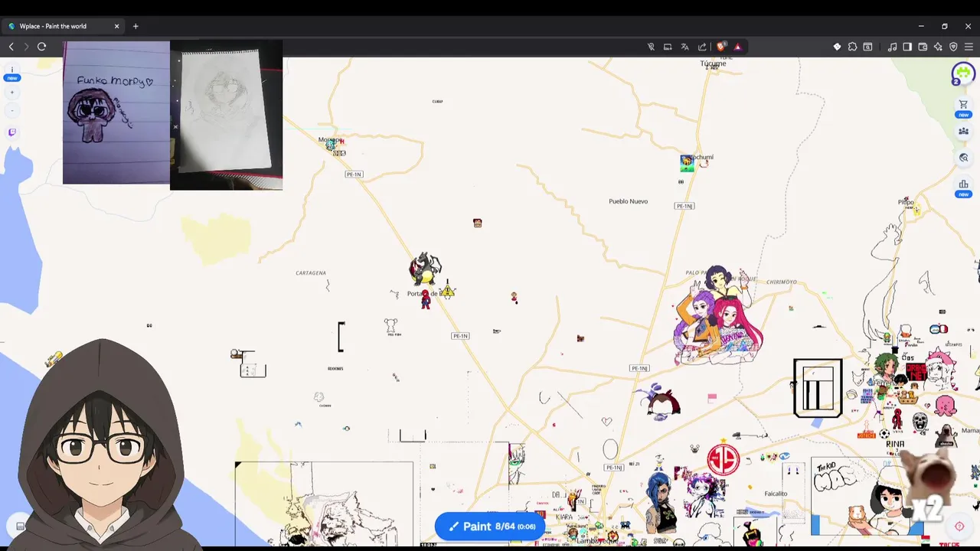Click the Pueblo Nuevo map label

tap(628, 201)
